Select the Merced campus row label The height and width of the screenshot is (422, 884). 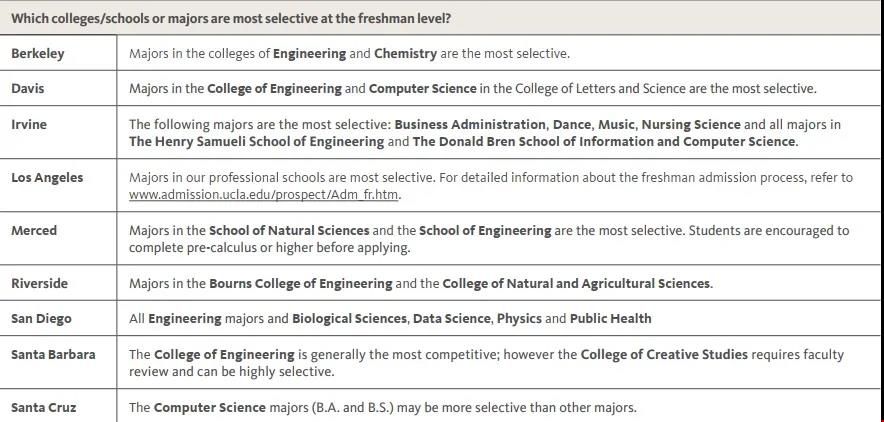point(34,230)
